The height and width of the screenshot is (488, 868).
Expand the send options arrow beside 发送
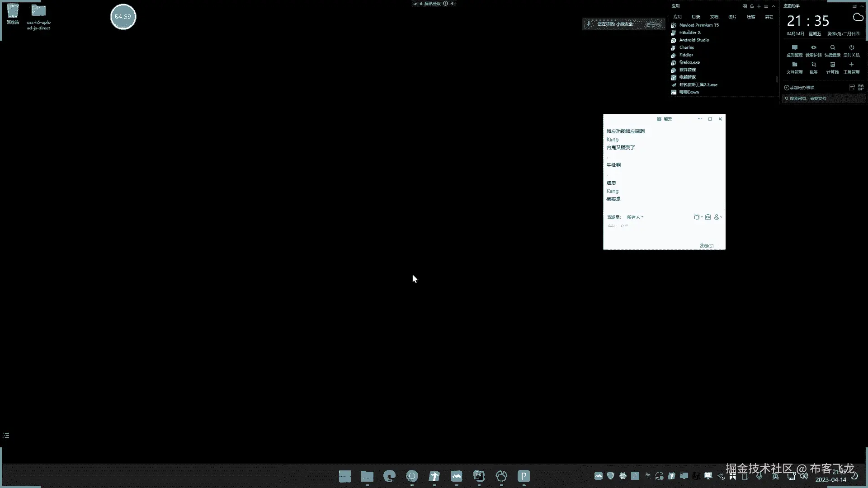pos(720,246)
